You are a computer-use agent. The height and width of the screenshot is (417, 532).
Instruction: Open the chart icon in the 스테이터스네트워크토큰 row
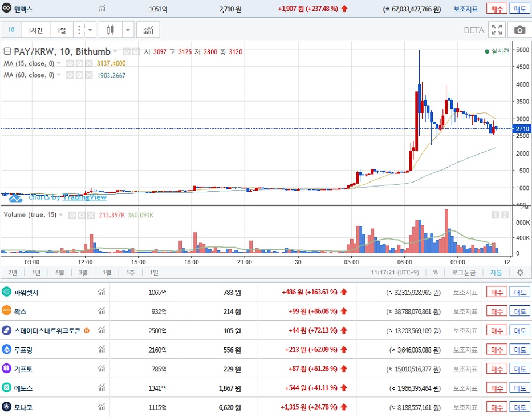coord(101,330)
